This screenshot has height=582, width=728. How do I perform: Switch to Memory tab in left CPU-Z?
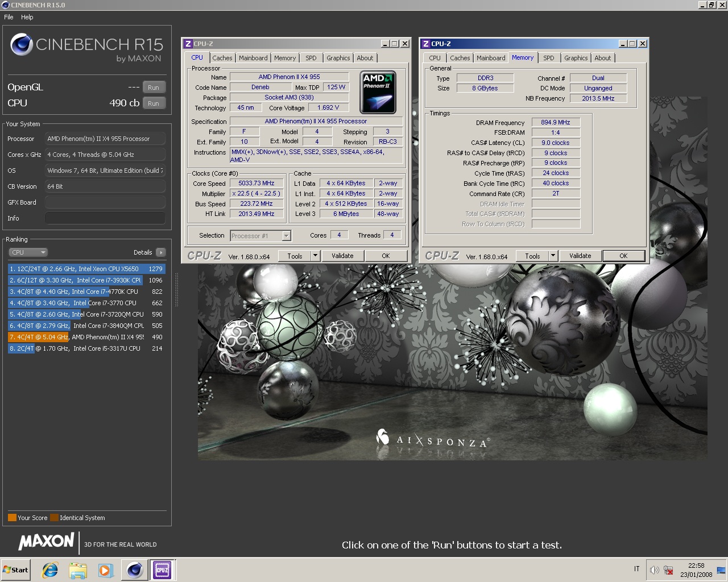click(285, 58)
